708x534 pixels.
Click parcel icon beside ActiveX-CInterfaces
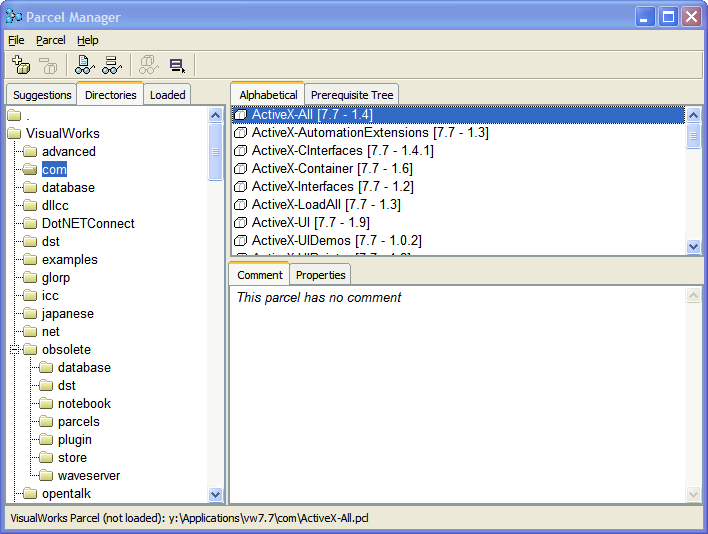point(241,151)
